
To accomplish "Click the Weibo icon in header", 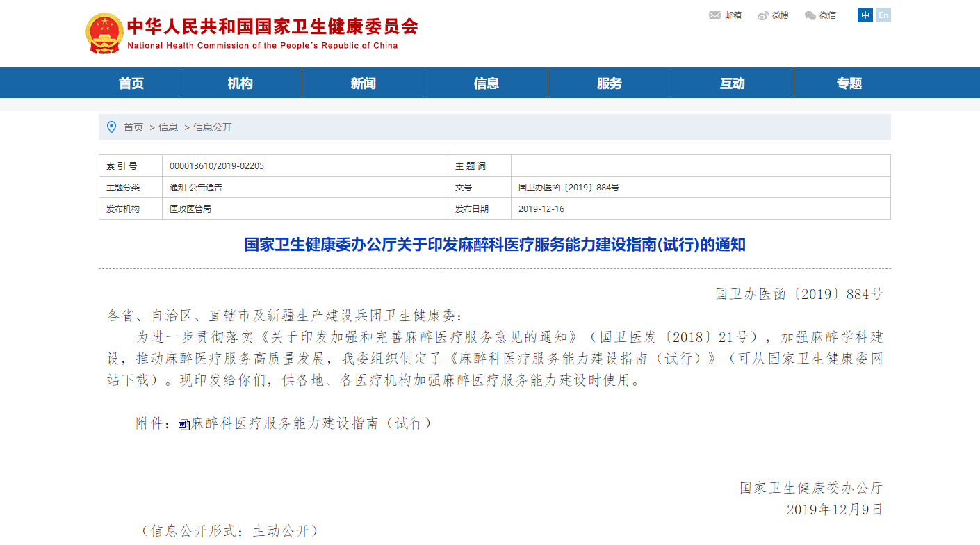I will (763, 15).
